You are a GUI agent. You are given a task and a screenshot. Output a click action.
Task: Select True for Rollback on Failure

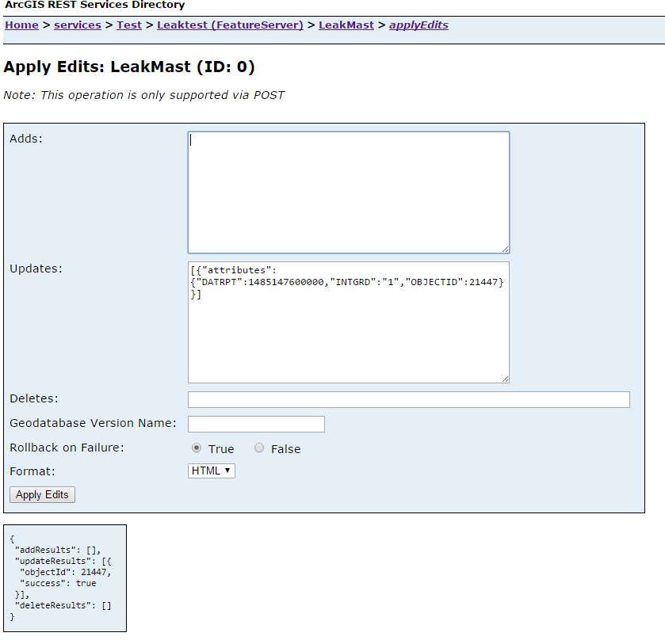(x=197, y=448)
